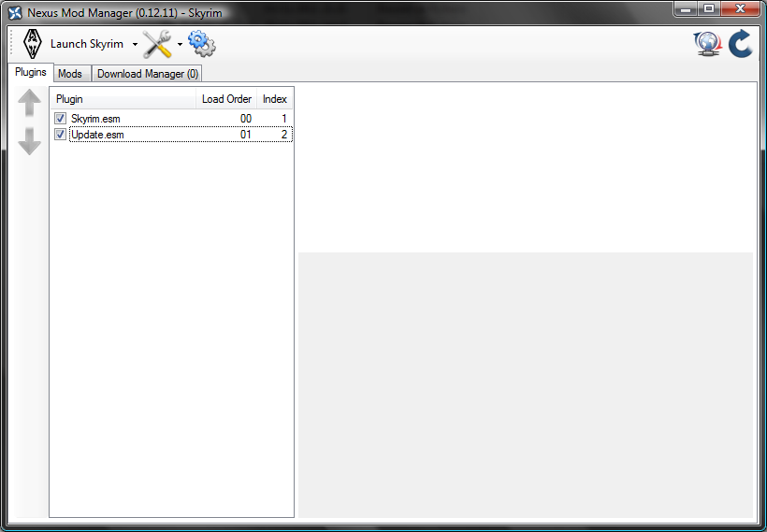767x532 pixels.
Task: Click the blue curved arrow icon
Action: [741, 44]
